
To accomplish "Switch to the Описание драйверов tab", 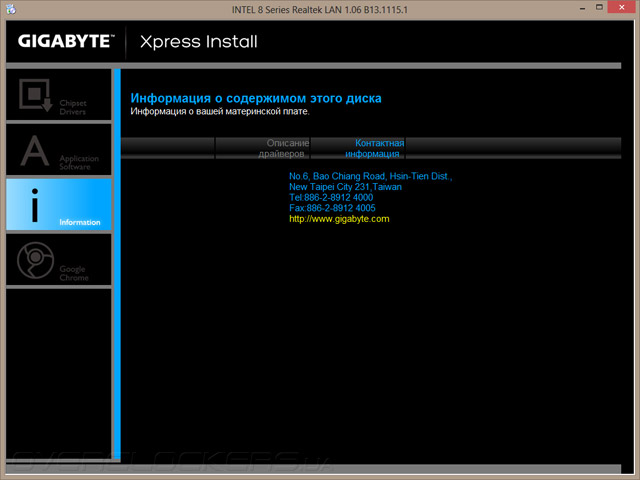I will [x=262, y=148].
